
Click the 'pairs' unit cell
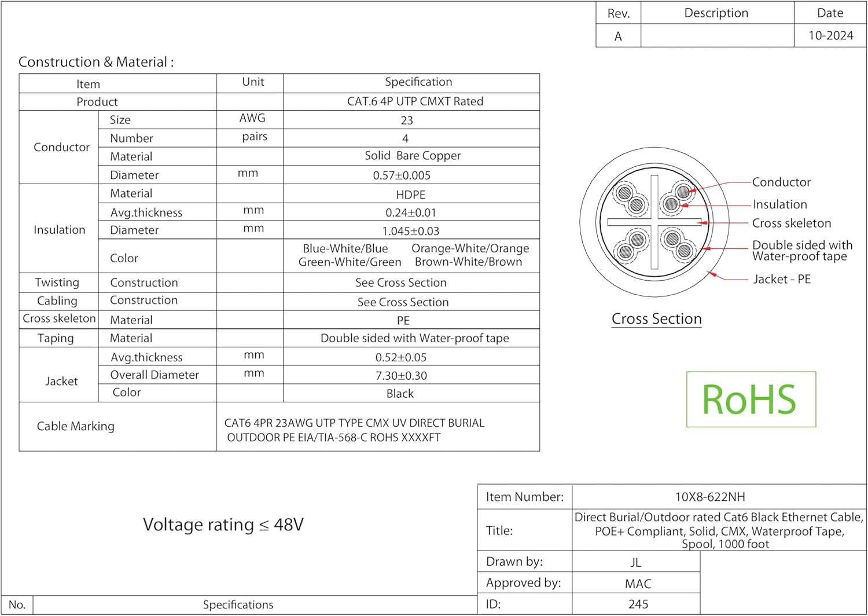[255, 137]
